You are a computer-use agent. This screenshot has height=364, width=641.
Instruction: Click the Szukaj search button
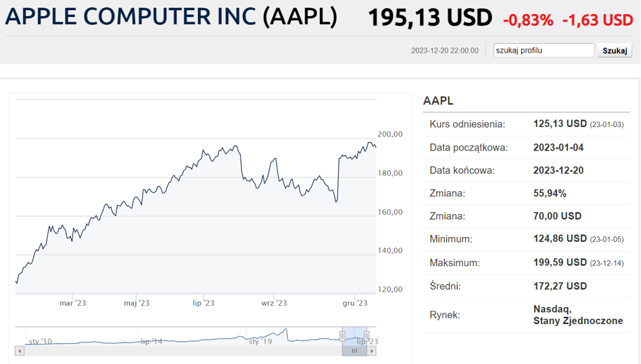point(614,51)
